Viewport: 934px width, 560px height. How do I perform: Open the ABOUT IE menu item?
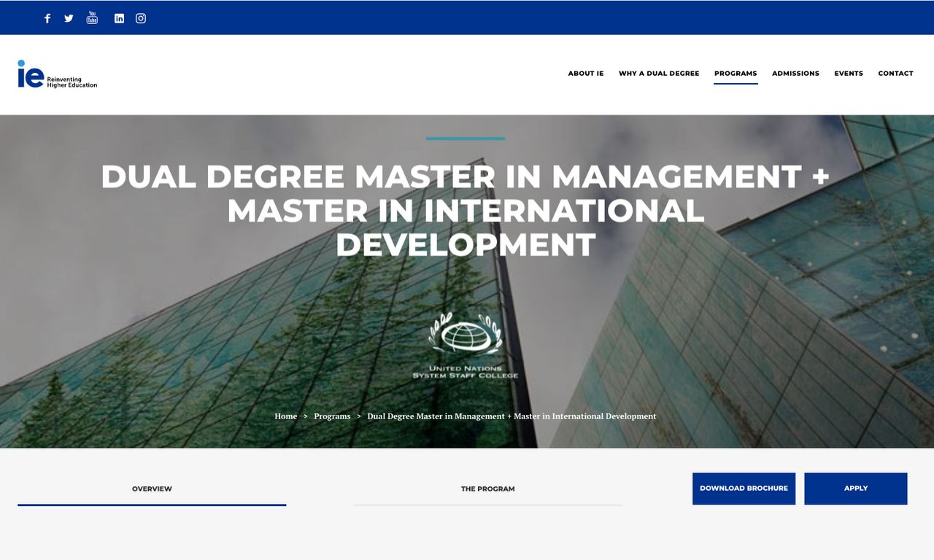(x=586, y=73)
